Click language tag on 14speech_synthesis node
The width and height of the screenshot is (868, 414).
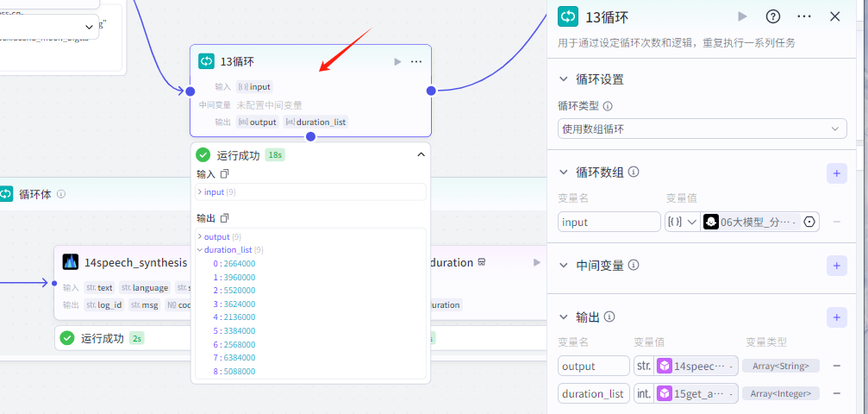pos(145,287)
